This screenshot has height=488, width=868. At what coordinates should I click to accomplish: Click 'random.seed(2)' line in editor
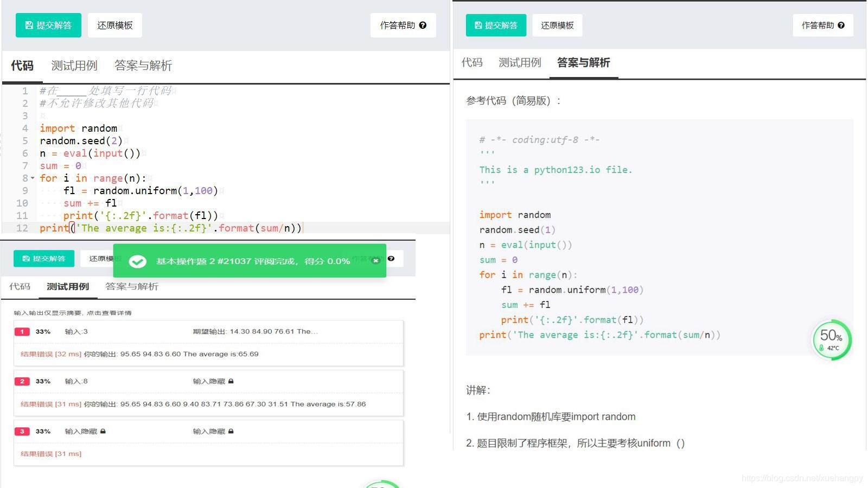tap(81, 141)
